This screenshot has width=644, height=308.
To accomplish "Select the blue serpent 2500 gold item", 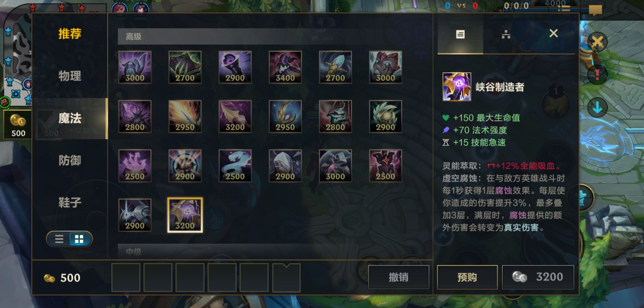I will click(235, 166).
